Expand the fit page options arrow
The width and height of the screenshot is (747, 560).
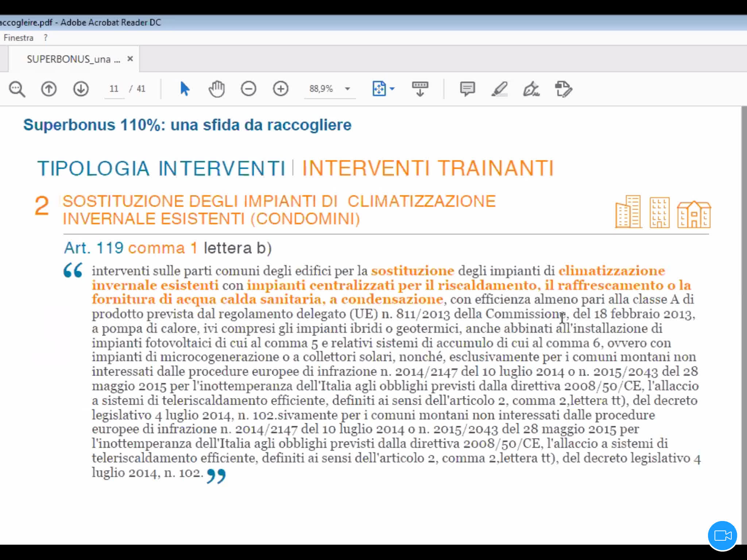[x=392, y=89]
